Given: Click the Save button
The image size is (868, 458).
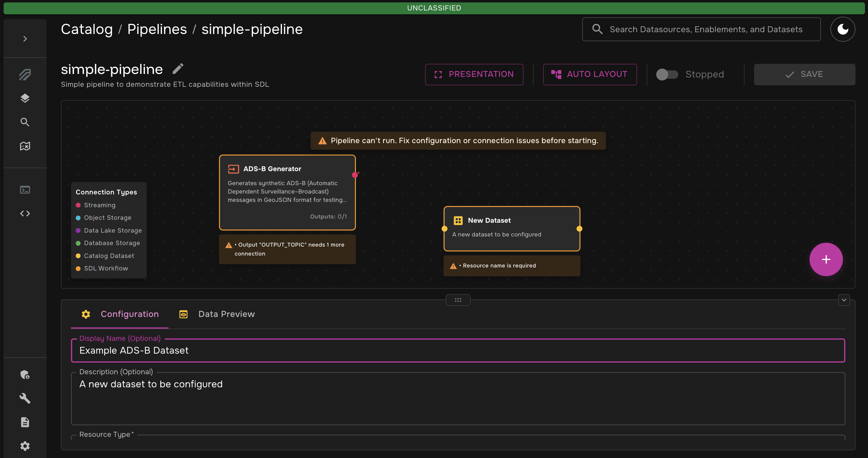Looking at the screenshot, I should point(804,75).
